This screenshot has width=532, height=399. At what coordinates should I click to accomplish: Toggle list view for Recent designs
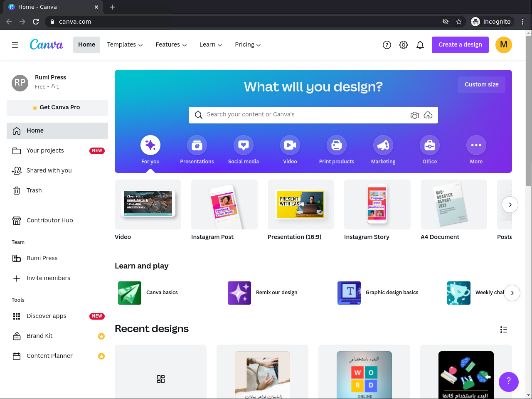click(504, 330)
